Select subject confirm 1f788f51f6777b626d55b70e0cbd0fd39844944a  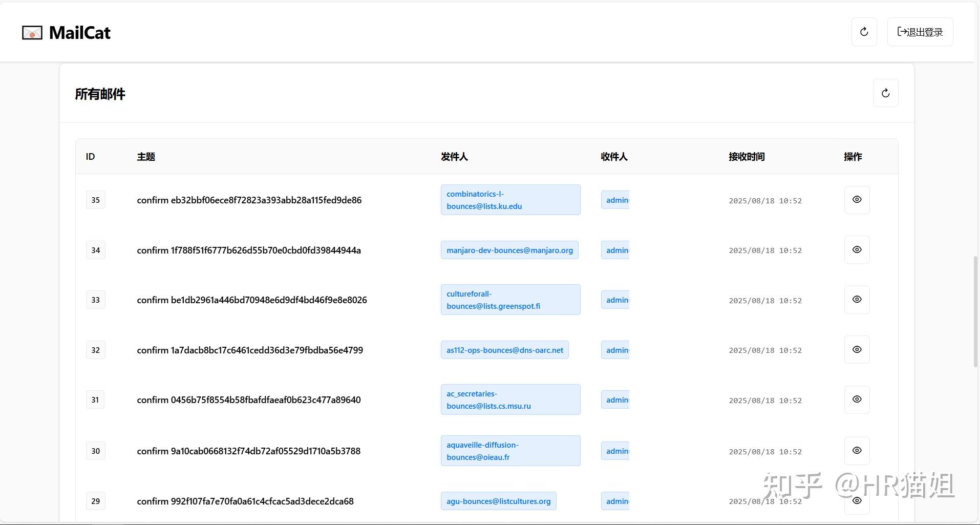(249, 250)
